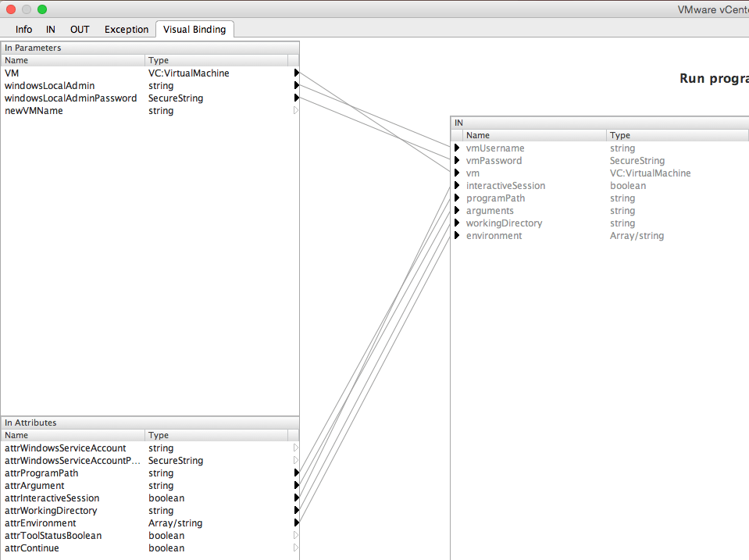Expand the environment parameter disclosure triangle
Screen dimensions: 749x560
(457, 235)
